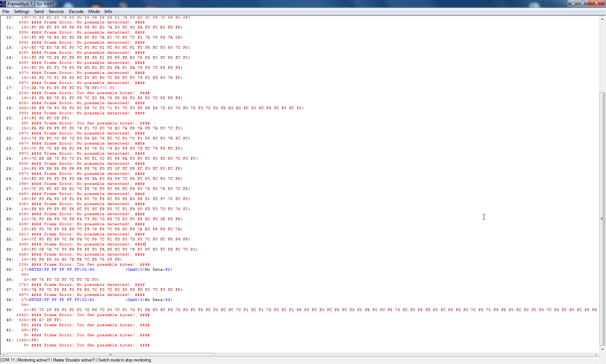Viewport: 606px width, 364px height.
Task: Click 'No Data' in frame line 38
Action: (154, 300)
